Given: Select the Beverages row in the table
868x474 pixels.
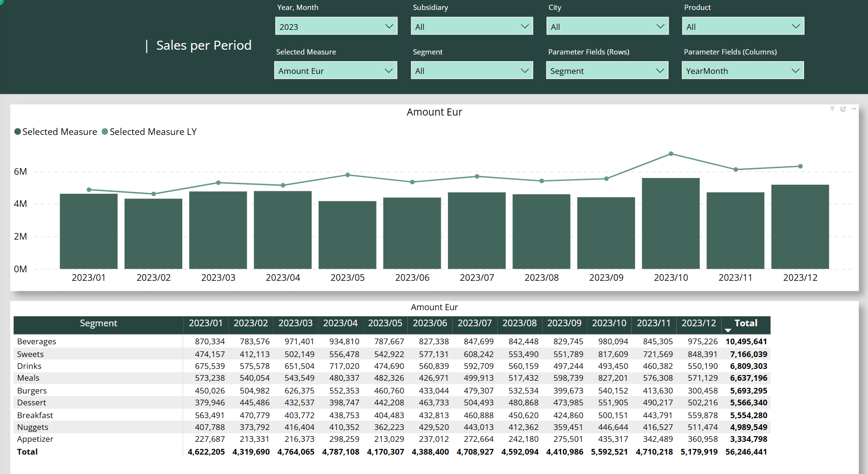Looking at the screenshot, I should pos(36,341).
